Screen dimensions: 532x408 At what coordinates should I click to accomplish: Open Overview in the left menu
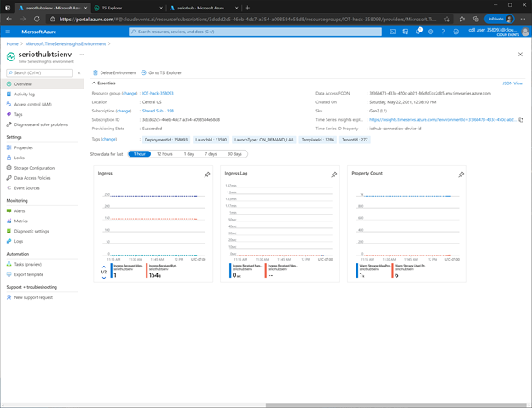tap(42, 84)
